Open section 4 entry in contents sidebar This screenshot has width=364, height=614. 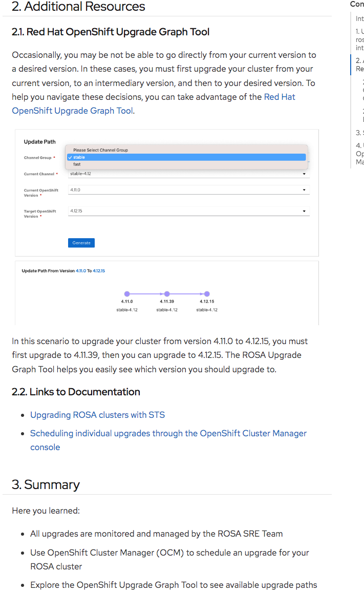click(359, 154)
